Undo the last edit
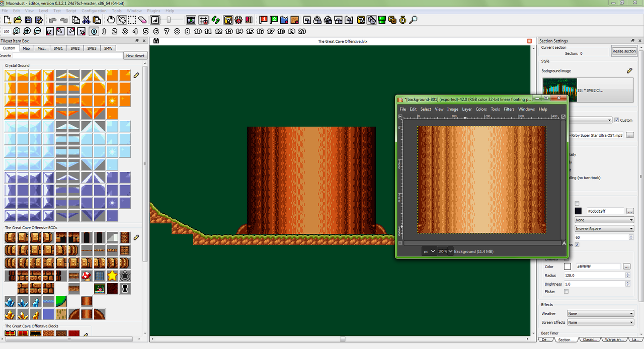 click(53, 20)
